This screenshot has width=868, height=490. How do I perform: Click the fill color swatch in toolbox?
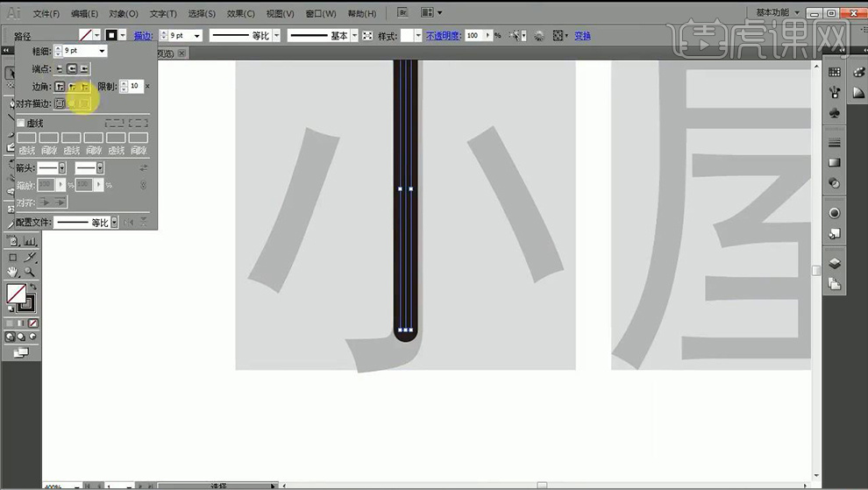pyautogui.click(x=16, y=294)
